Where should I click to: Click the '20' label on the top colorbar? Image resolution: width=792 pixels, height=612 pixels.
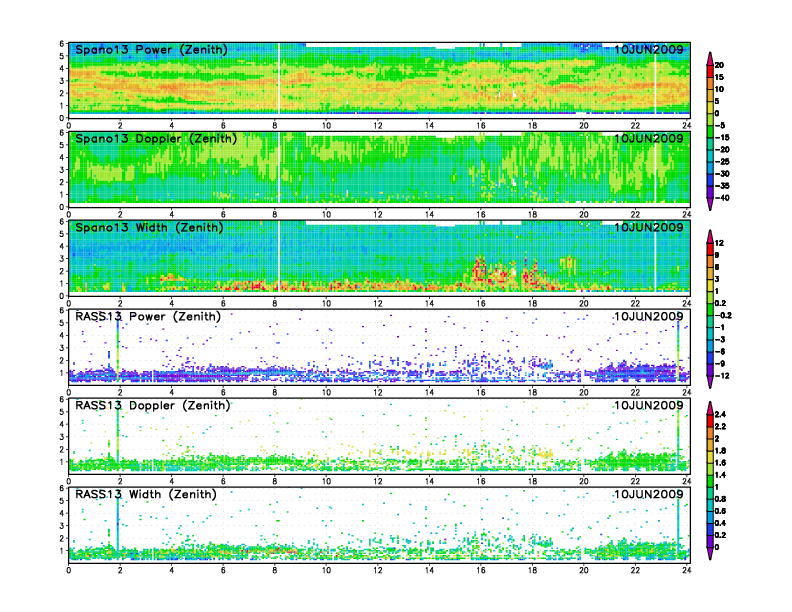pyautogui.click(x=719, y=65)
